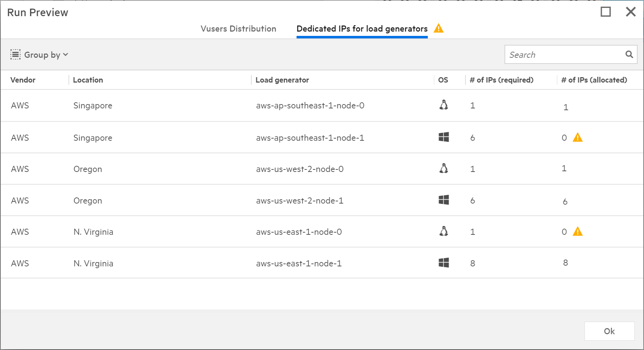Image resolution: width=644 pixels, height=350 pixels.
Task: Sort by # of IPs (allocated) column
Action: coord(594,80)
